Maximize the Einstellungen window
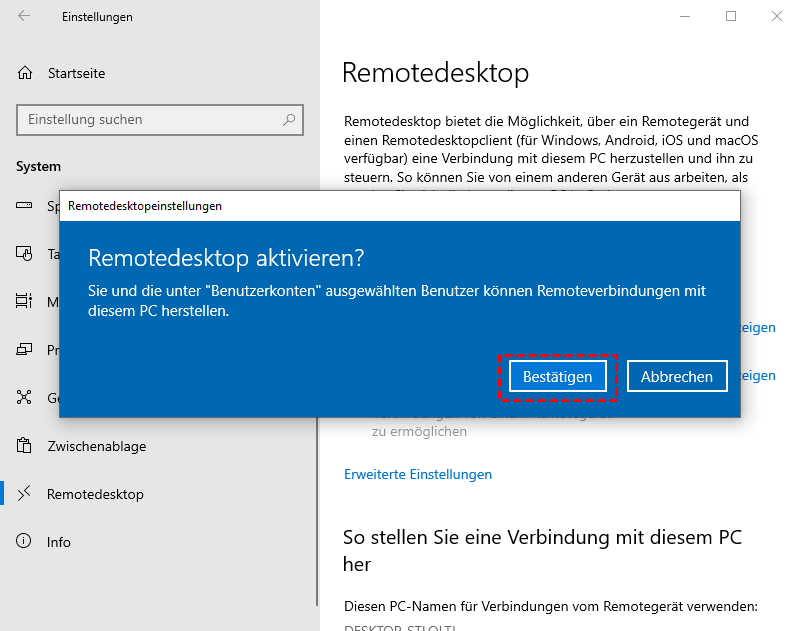 click(x=731, y=16)
